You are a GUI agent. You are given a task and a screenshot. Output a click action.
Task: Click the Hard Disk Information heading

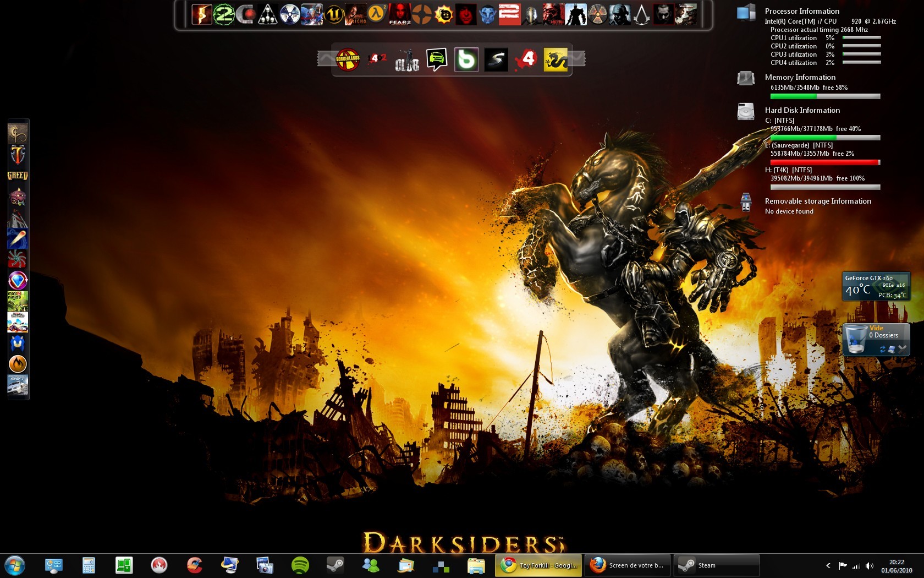pos(802,110)
